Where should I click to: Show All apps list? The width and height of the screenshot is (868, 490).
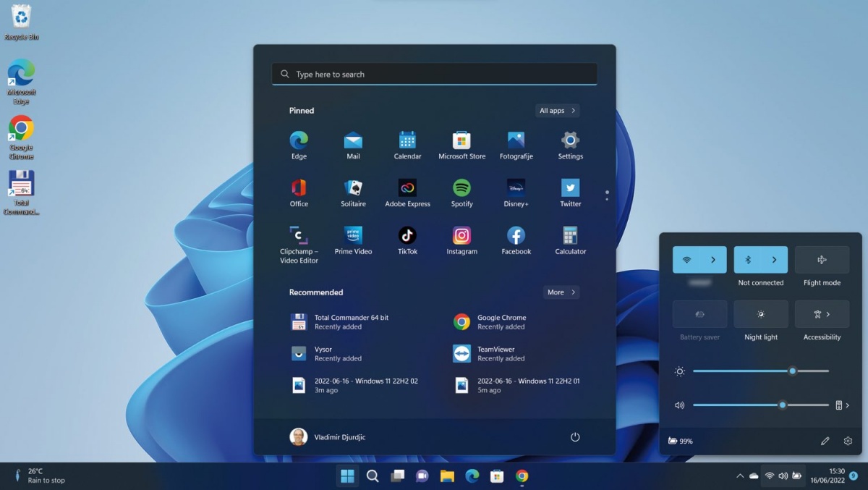tap(557, 111)
